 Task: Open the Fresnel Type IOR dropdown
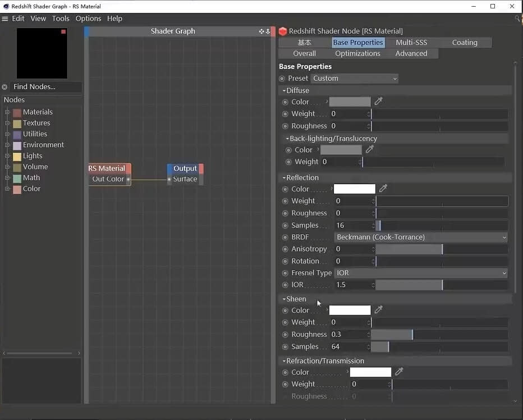coord(421,273)
